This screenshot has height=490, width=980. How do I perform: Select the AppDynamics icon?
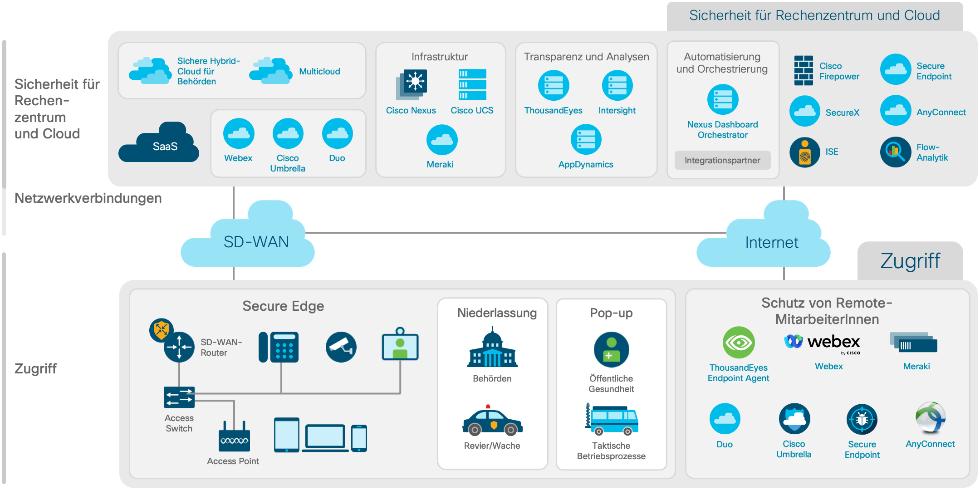586,139
